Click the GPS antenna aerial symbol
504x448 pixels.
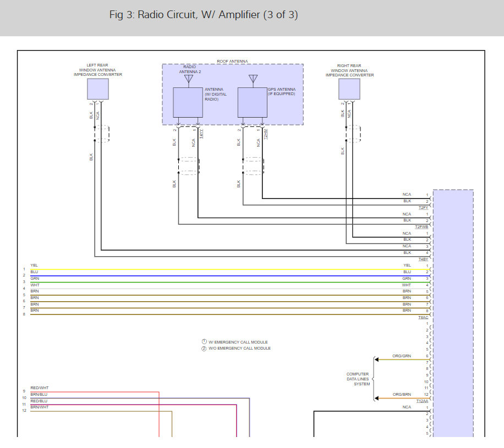253,79
